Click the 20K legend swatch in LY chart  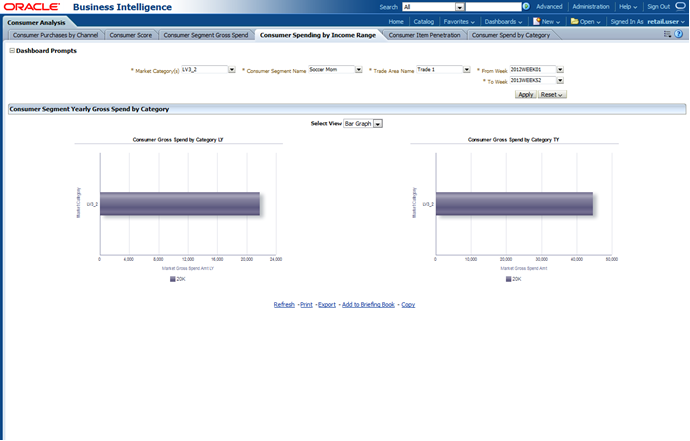pos(172,279)
